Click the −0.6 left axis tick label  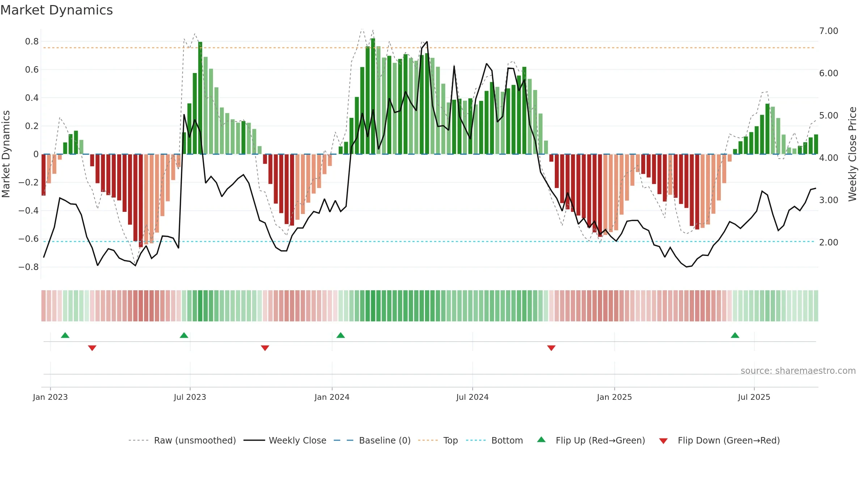click(28, 239)
